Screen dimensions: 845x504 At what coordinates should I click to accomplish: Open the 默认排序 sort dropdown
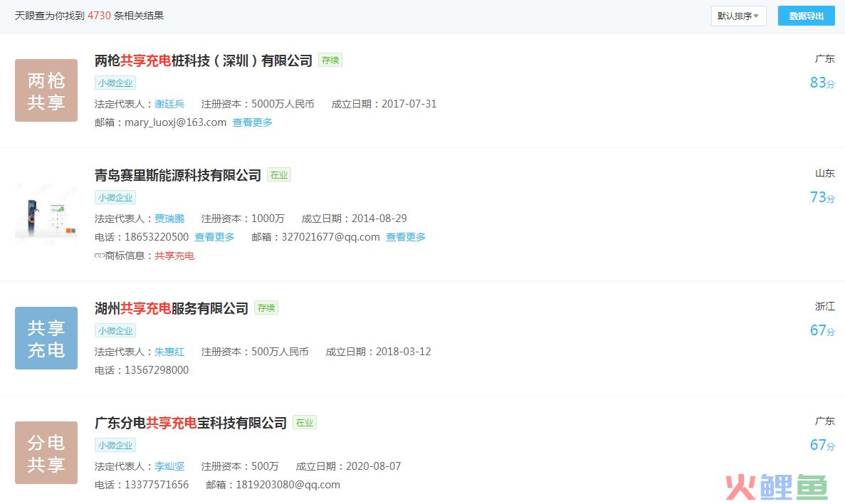(x=738, y=16)
